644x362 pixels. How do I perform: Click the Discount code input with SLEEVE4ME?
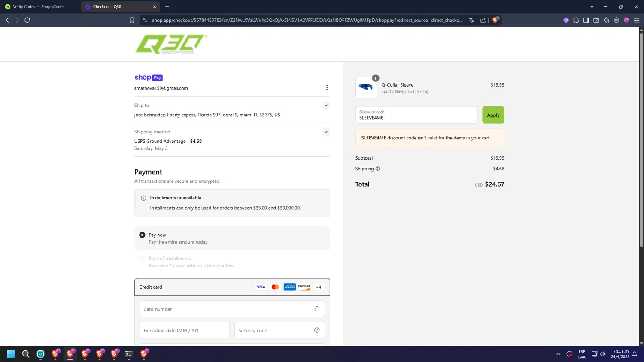click(x=416, y=115)
